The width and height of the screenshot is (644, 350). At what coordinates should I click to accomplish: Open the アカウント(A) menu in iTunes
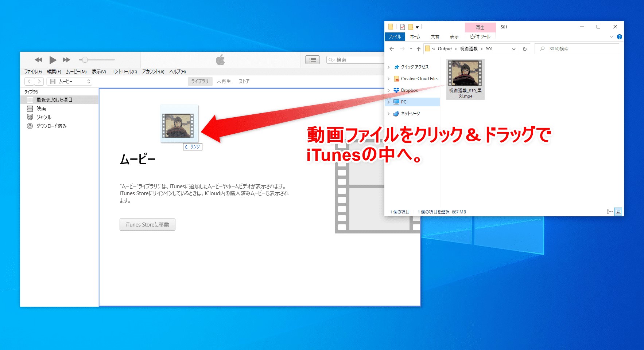[153, 71]
